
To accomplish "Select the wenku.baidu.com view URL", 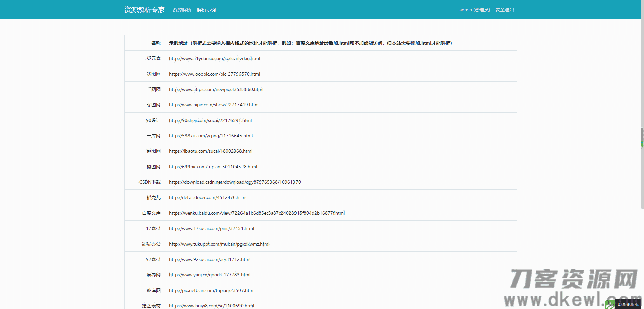I will 257,213.
